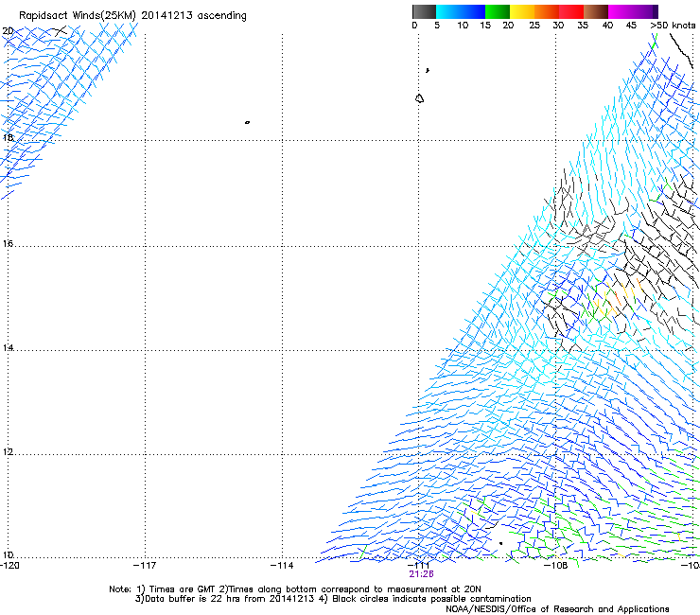
Task: Click the yellow 20-25 knots legend swatch
Action: (522, 11)
